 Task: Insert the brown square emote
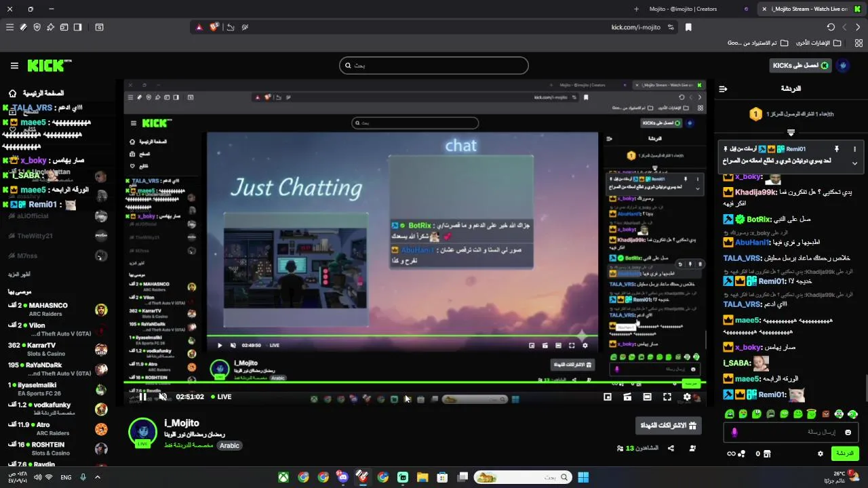[825, 413]
